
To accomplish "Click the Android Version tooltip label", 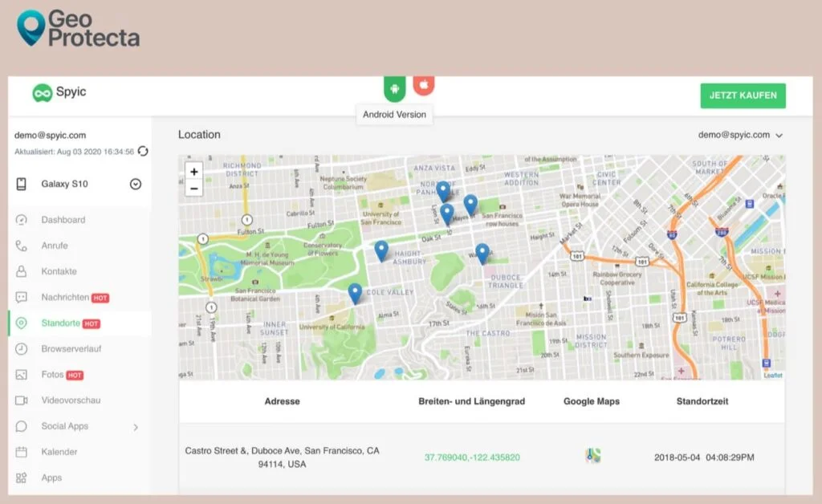I will coord(394,115).
